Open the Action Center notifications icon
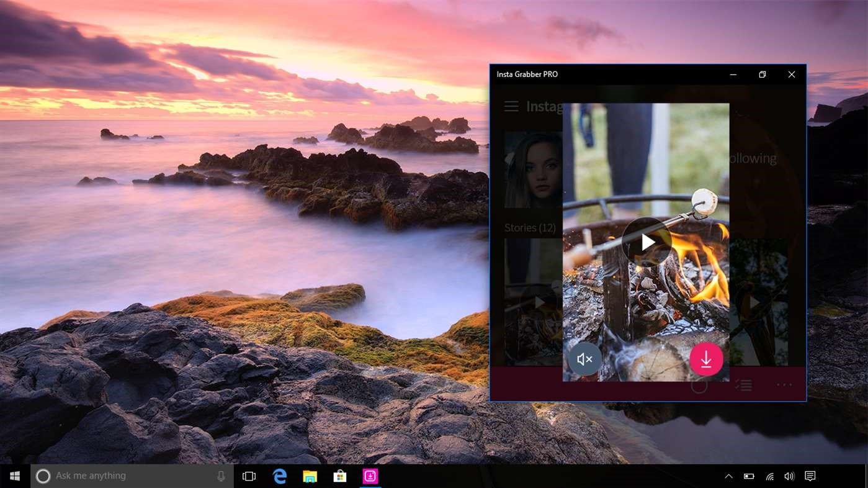The image size is (868, 488). point(810,476)
